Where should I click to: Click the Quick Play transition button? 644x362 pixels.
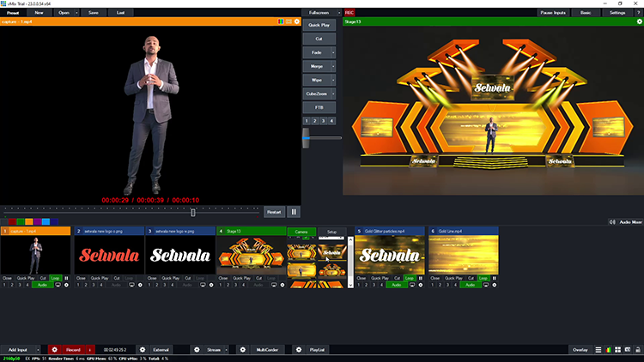tap(319, 25)
